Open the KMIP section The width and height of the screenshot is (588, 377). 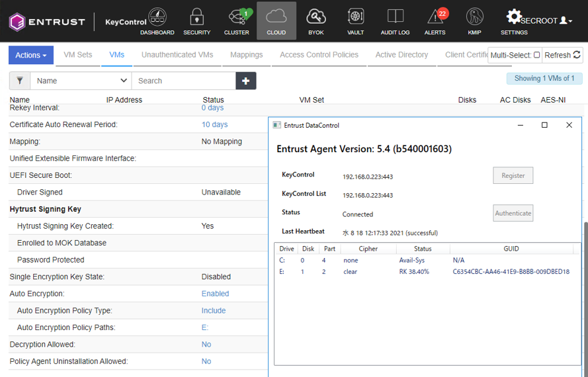click(474, 21)
